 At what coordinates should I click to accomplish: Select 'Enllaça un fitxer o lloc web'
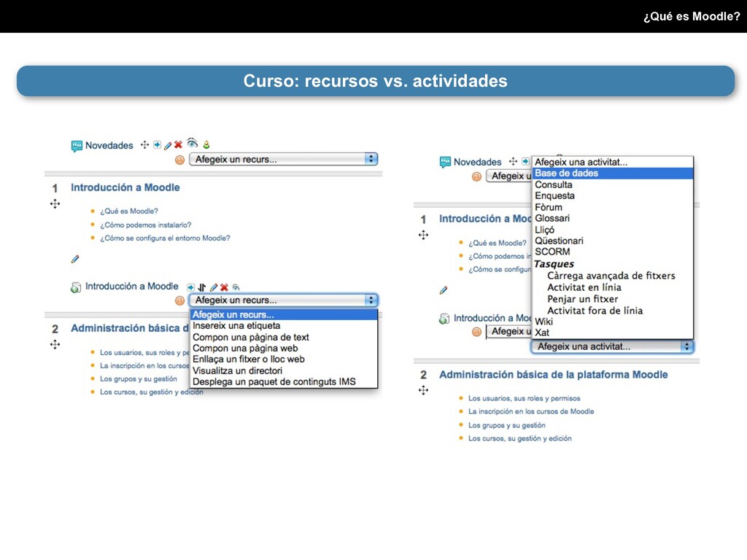(284, 359)
